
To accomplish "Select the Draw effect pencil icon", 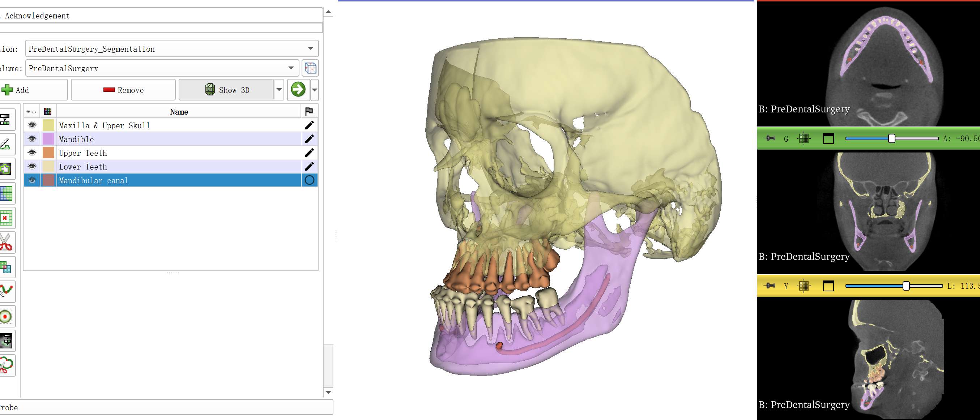I will coord(5,144).
